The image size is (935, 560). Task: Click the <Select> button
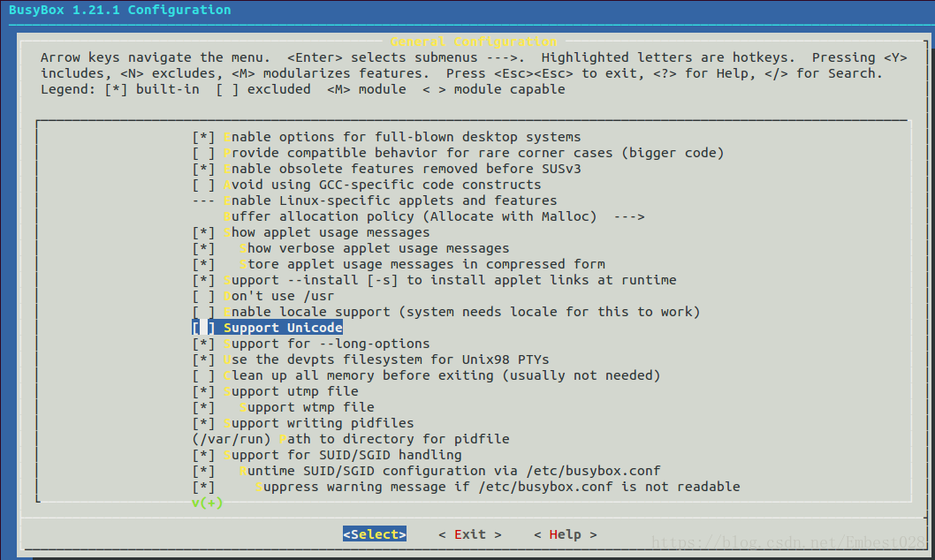(x=375, y=534)
